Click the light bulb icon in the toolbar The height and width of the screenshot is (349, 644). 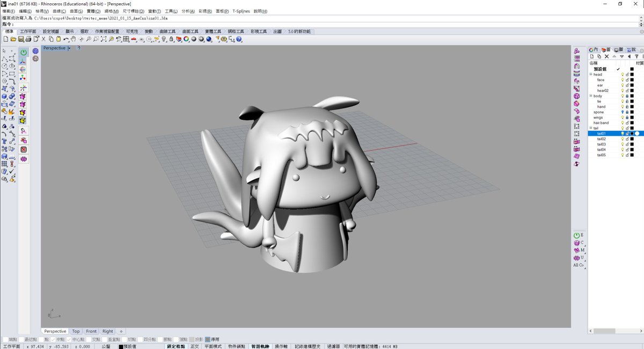[x=164, y=39]
